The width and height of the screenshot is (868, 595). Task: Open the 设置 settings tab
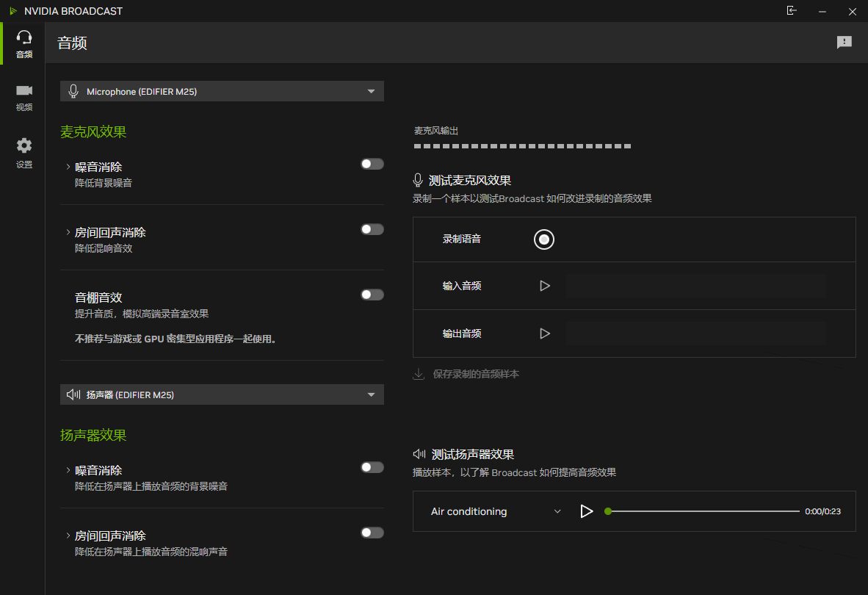pyautogui.click(x=23, y=153)
